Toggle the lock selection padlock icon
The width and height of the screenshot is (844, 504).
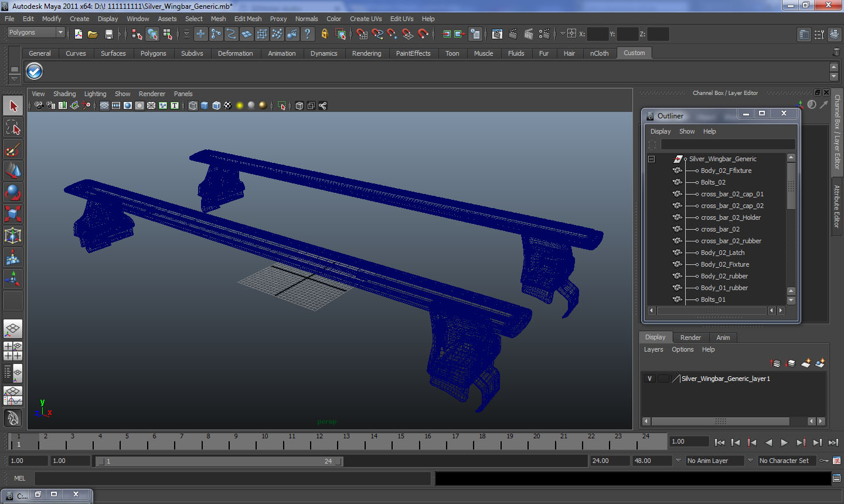coord(325,34)
